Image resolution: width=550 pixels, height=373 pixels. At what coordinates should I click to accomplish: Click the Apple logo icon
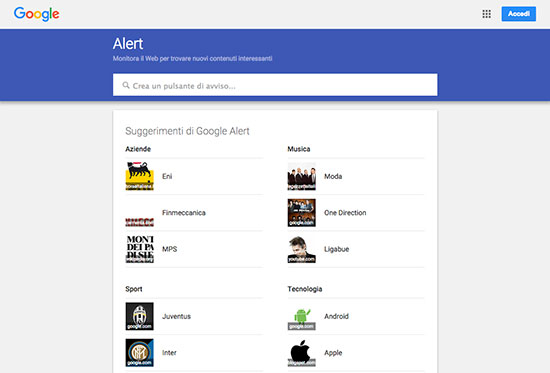click(302, 353)
